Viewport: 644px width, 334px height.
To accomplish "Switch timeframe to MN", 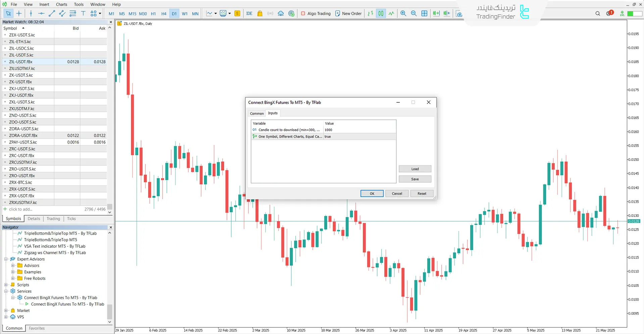I will pos(195,14).
